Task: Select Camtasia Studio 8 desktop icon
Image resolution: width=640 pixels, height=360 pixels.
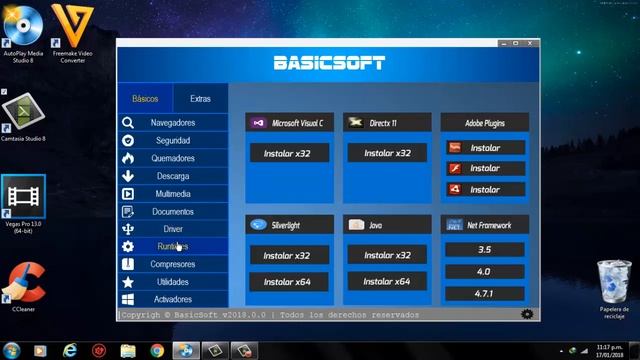Action: (23, 117)
